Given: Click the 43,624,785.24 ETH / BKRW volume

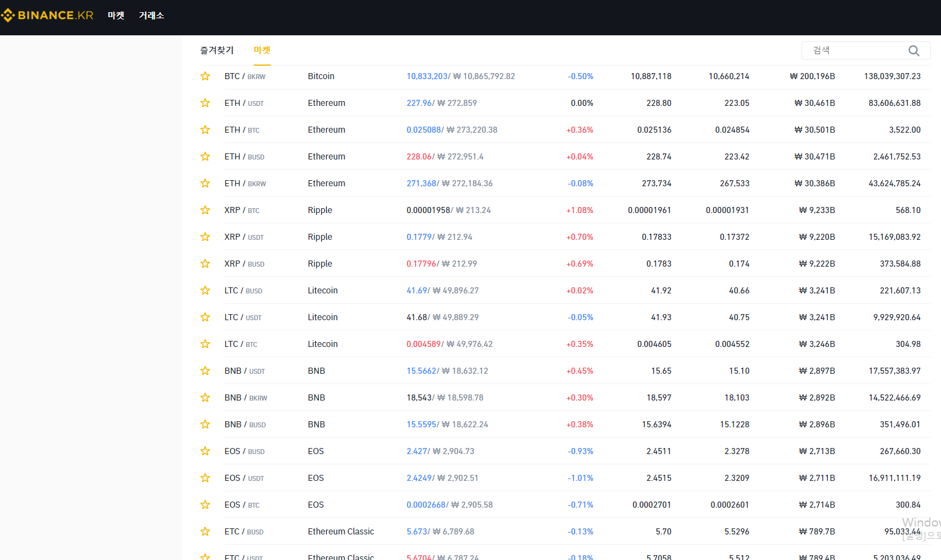Looking at the screenshot, I should tap(895, 183).
